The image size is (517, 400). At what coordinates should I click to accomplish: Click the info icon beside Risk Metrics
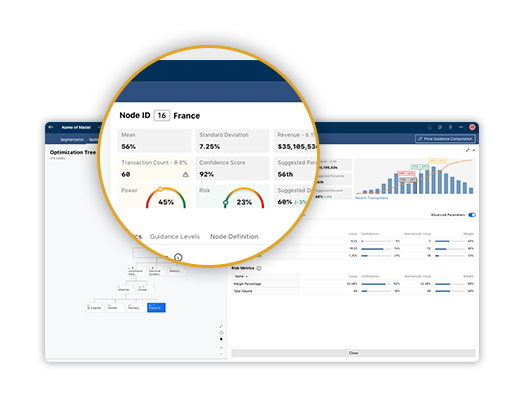coord(259,268)
